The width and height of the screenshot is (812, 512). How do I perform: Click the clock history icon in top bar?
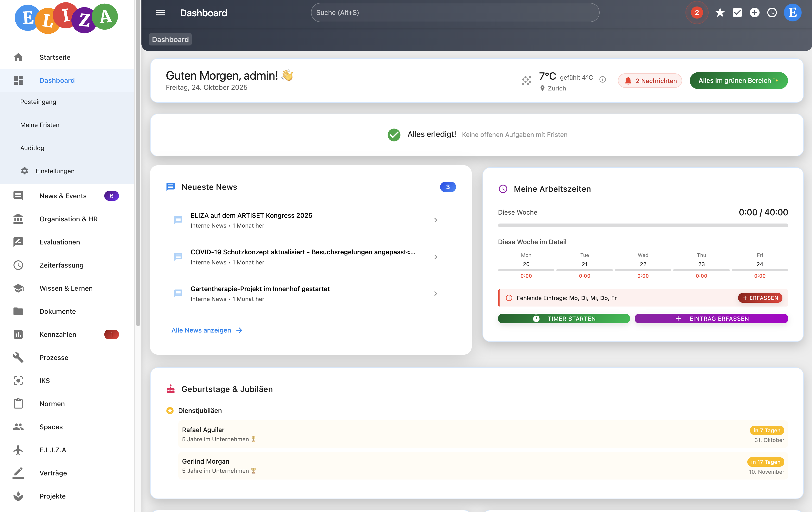point(772,13)
